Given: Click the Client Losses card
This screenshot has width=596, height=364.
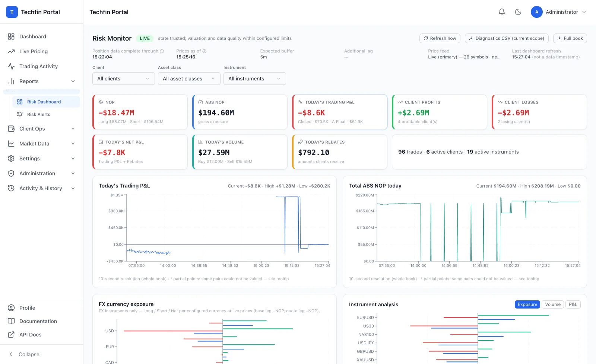Looking at the screenshot, I should pyautogui.click(x=539, y=112).
